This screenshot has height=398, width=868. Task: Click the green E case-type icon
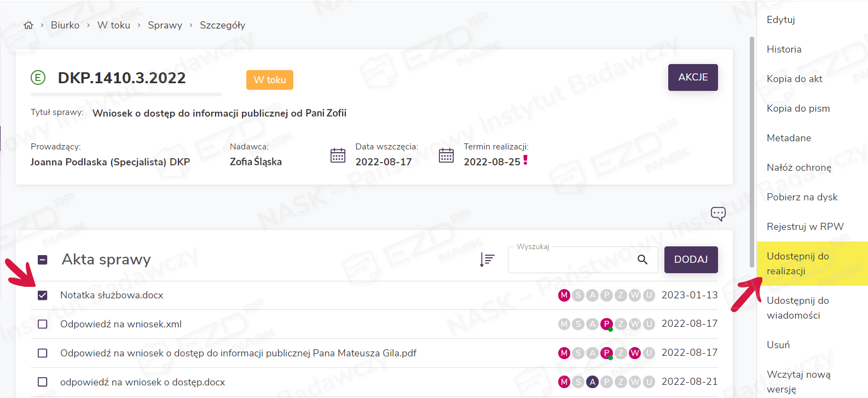click(38, 78)
